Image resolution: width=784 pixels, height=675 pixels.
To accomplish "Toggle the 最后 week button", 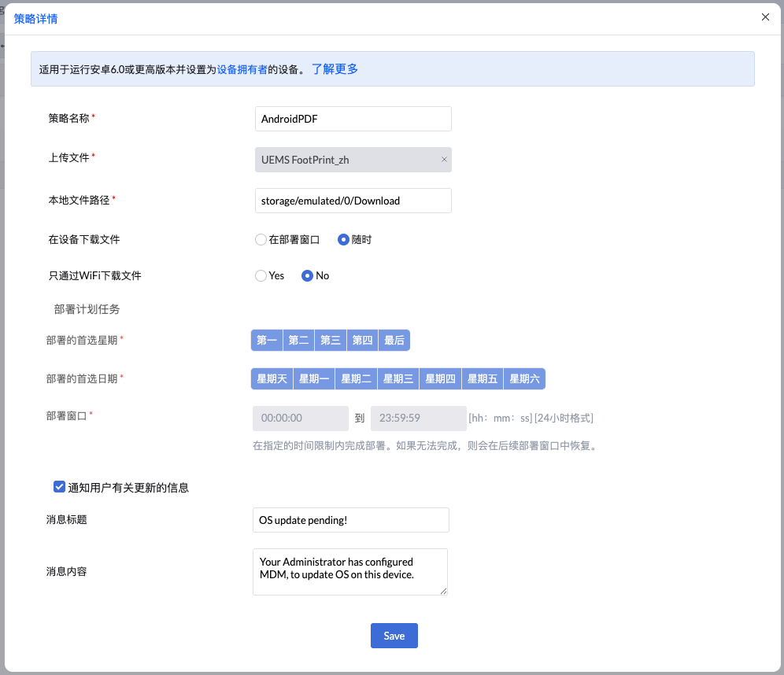I will tap(394, 340).
